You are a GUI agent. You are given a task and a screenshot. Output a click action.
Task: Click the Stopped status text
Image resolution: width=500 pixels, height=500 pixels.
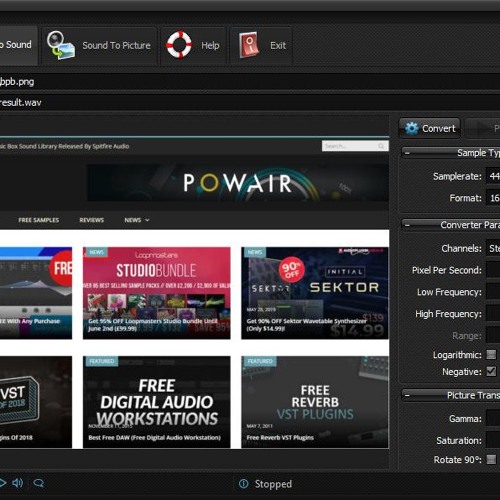pos(273,484)
